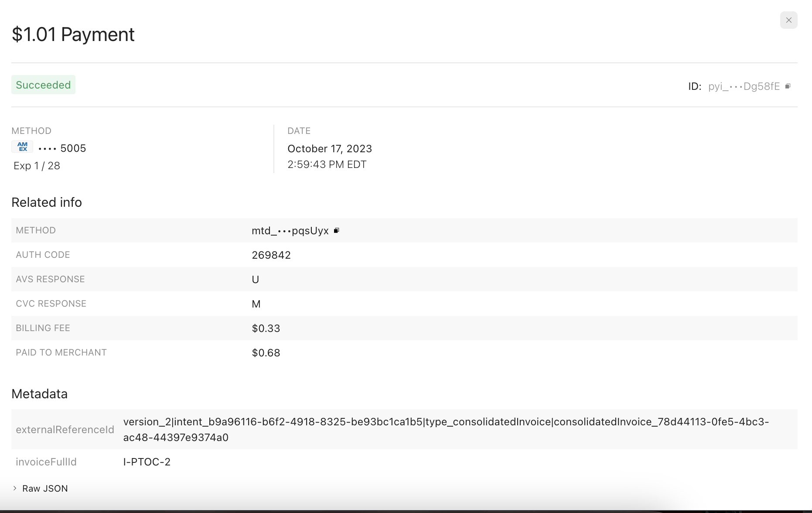Select the Metadata section header
812x513 pixels.
pyautogui.click(x=40, y=393)
